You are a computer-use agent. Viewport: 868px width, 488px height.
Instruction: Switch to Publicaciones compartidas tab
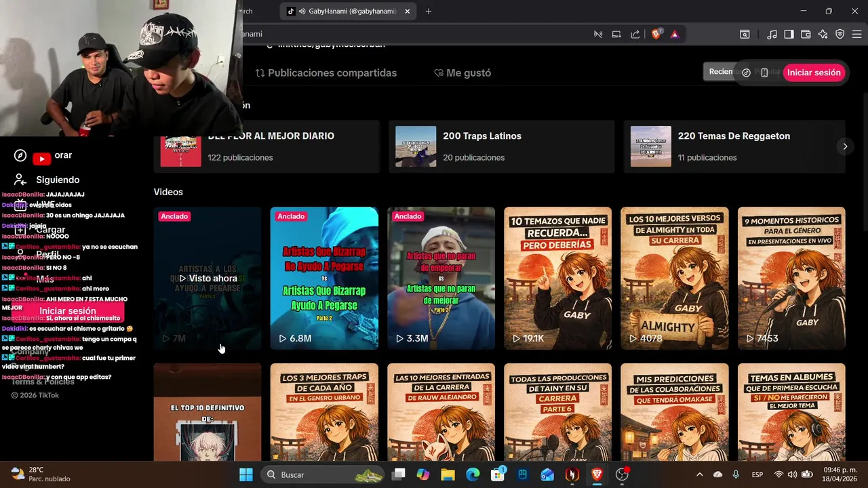tap(326, 73)
